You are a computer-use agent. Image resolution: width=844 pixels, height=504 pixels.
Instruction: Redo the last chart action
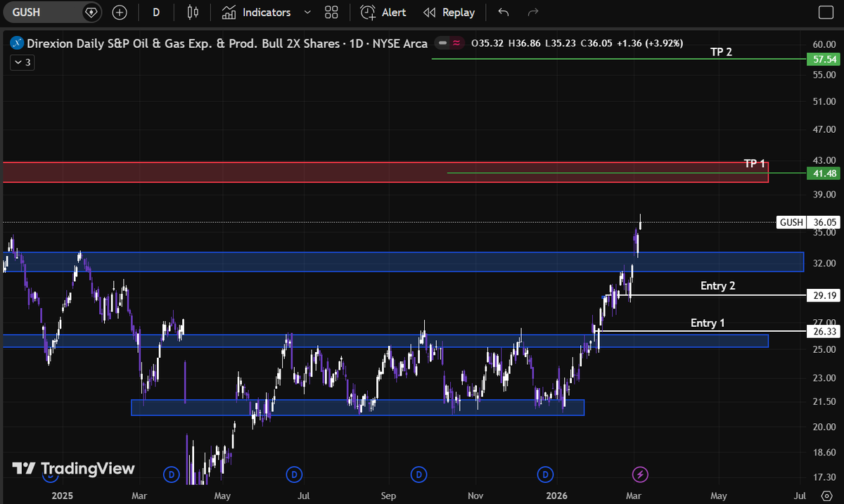point(533,13)
